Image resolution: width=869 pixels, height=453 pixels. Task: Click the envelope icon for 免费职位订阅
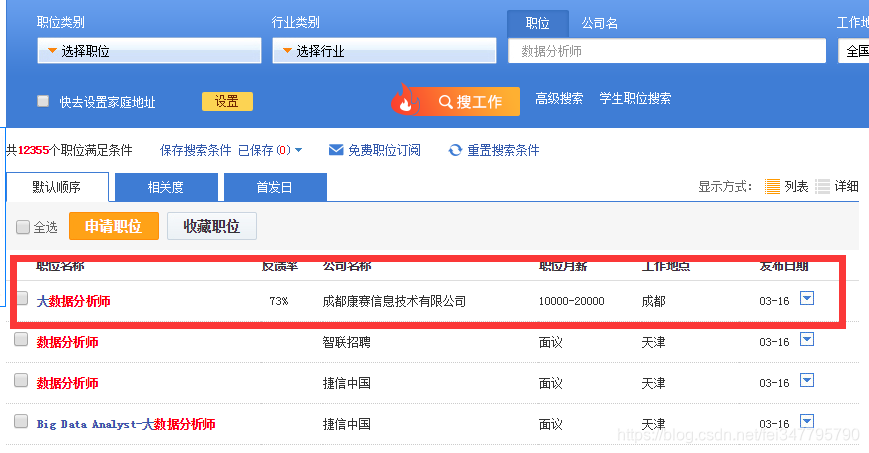[x=336, y=150]
